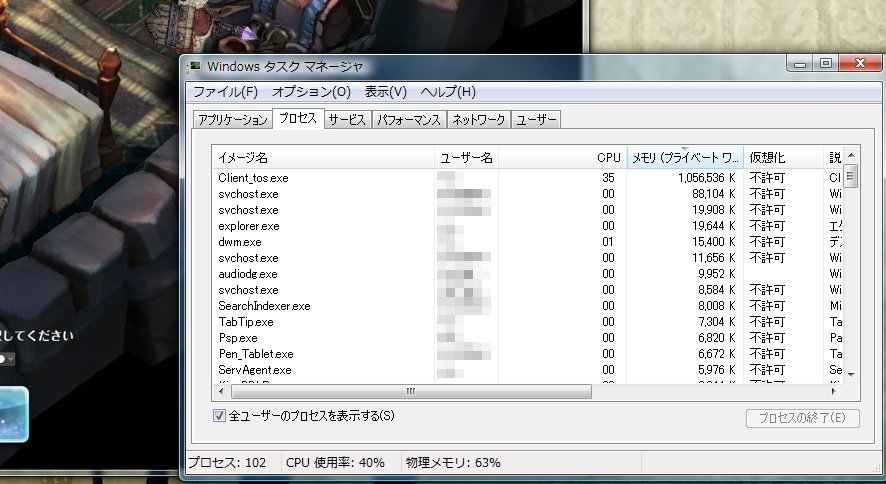
Task: Open the 表示(V) menu
Action: 385,91
